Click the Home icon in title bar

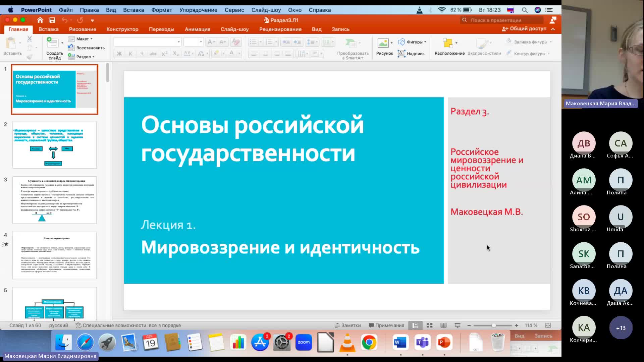40,20
